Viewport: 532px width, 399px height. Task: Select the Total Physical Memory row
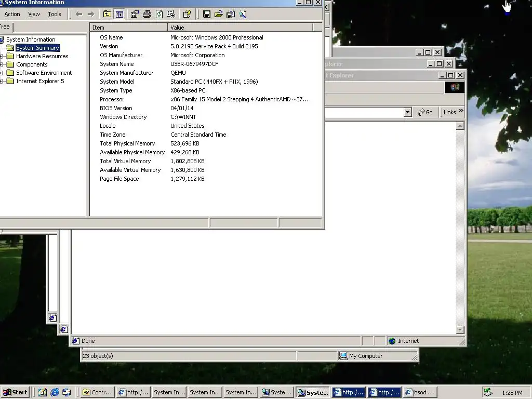tap(206, 143)
